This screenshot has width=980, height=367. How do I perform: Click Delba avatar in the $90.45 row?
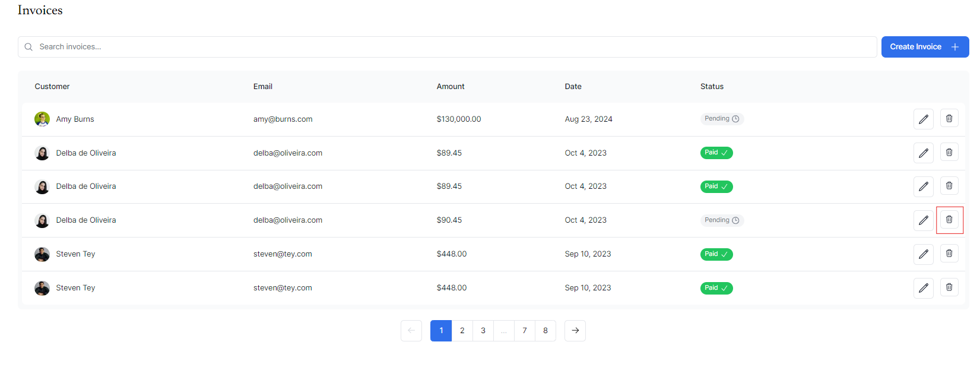pos(42,220)
